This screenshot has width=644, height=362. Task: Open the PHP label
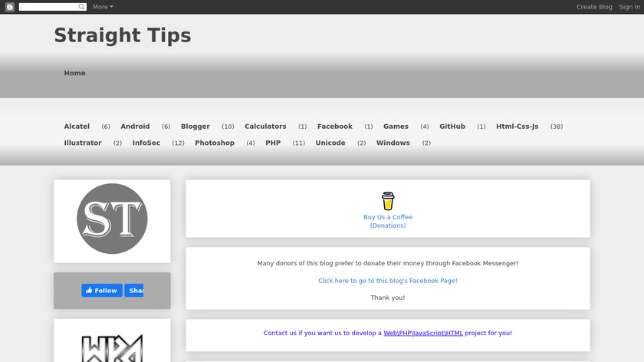273,143
